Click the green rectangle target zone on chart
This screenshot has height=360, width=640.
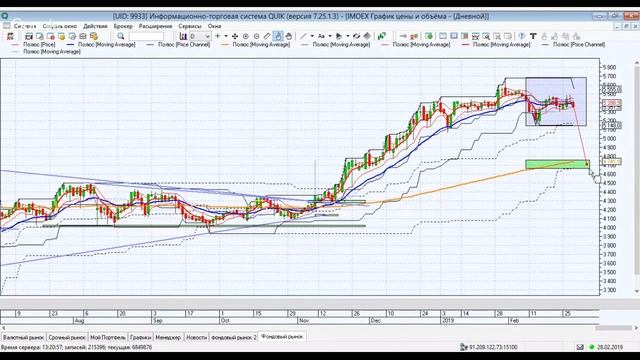coord(557,164)
